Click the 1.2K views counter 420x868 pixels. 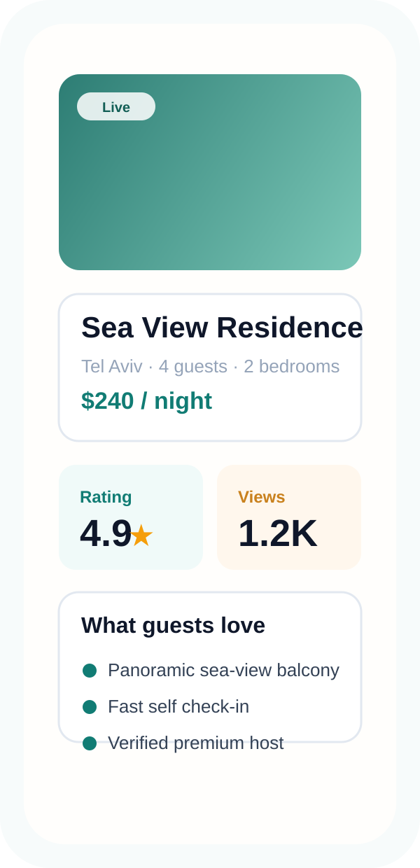(277, 532)
